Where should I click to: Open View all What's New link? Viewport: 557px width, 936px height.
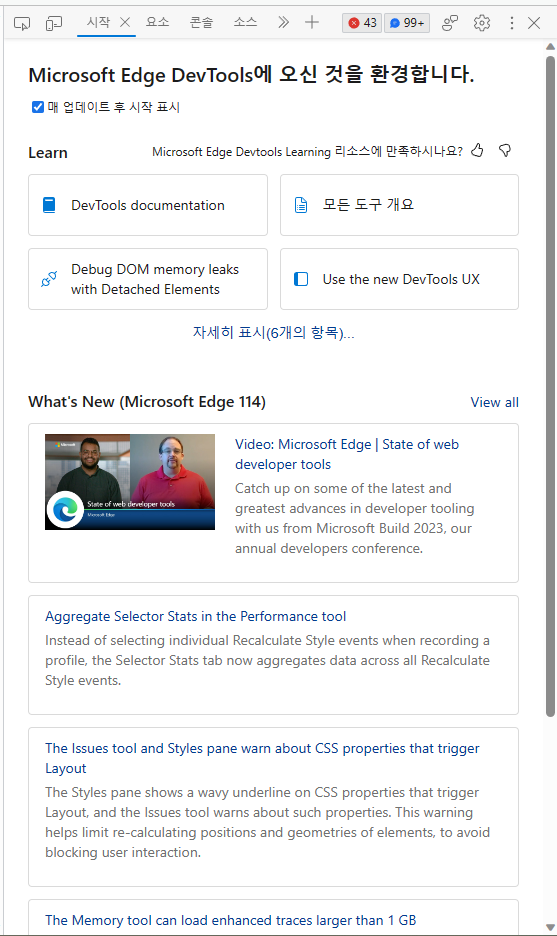point(494,402)
